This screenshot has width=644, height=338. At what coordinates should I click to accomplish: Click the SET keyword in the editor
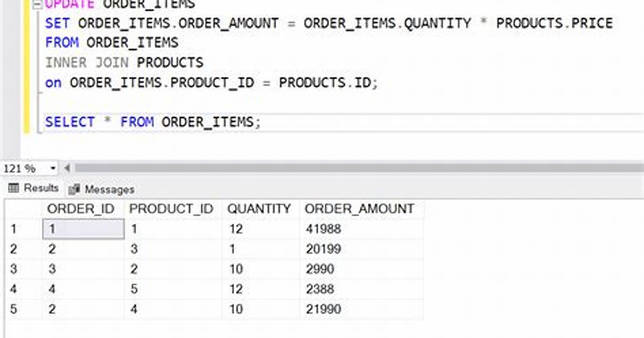coord(58,23)
